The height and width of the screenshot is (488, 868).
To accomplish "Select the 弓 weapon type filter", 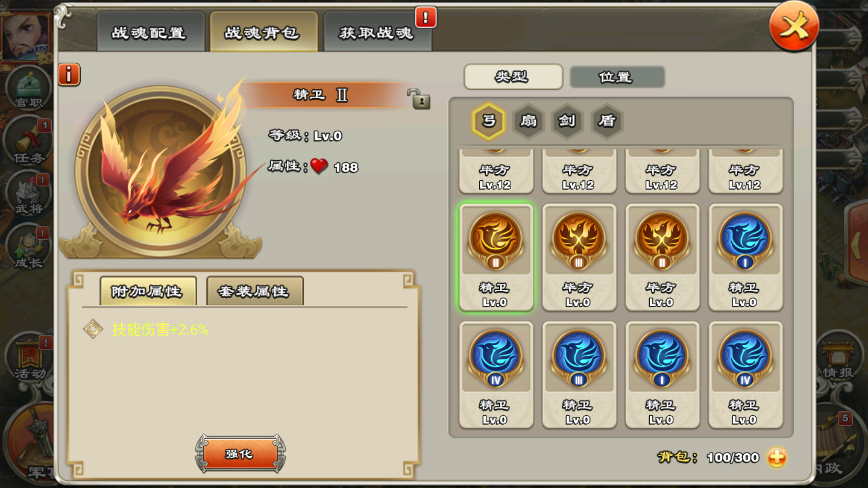I will tap(489, 121).
